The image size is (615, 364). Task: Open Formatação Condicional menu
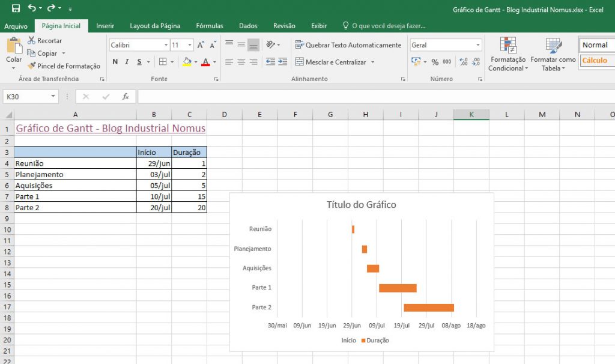[x=508, y=54]
